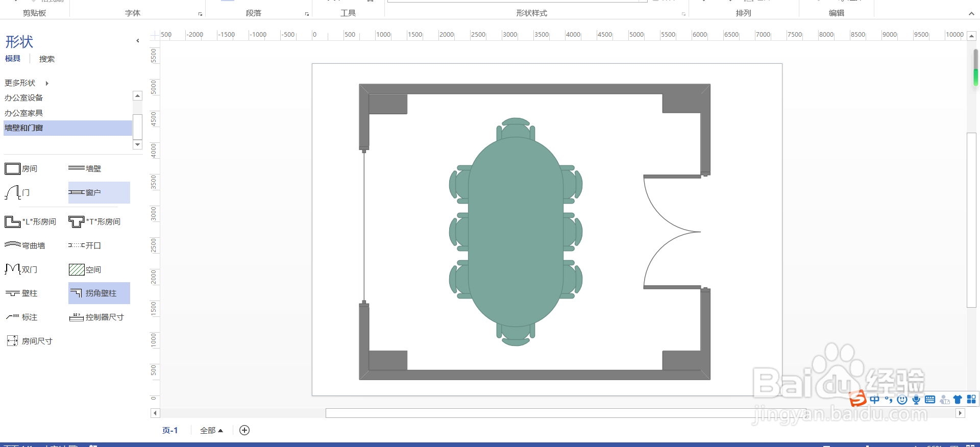Open 字体 group dialog launcher

[200, 14]
